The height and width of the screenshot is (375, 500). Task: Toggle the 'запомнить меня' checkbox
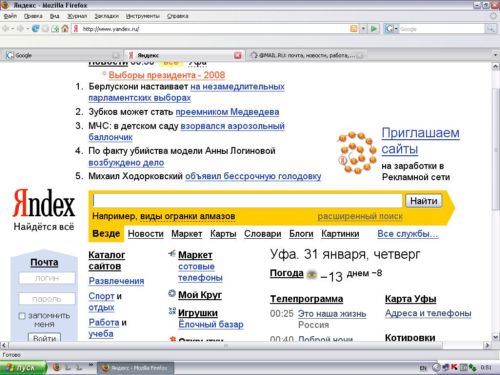(22, 316)
